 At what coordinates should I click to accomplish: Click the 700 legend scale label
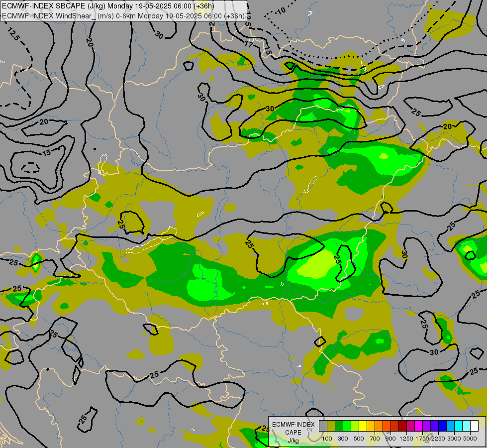pyautogui.click(x=375, y=439)
